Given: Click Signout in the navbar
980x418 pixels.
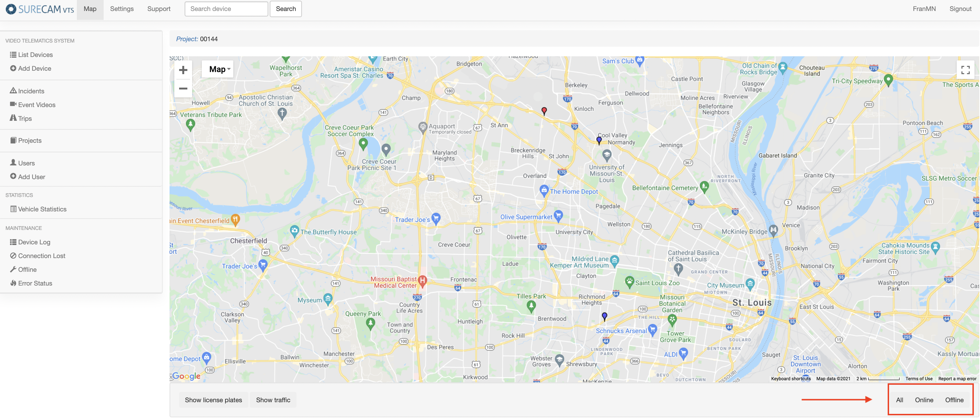Looking at the screenshot, I should [960, 9].
